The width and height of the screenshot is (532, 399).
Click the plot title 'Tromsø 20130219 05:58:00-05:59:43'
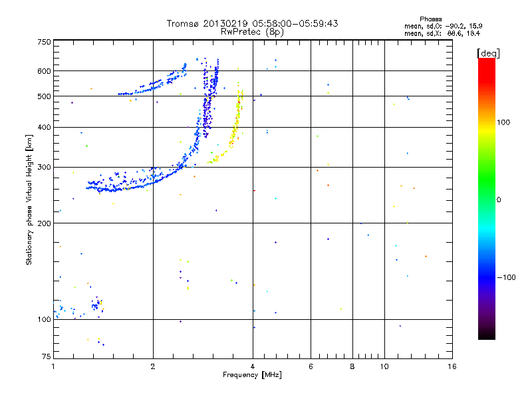coord(252,23)
